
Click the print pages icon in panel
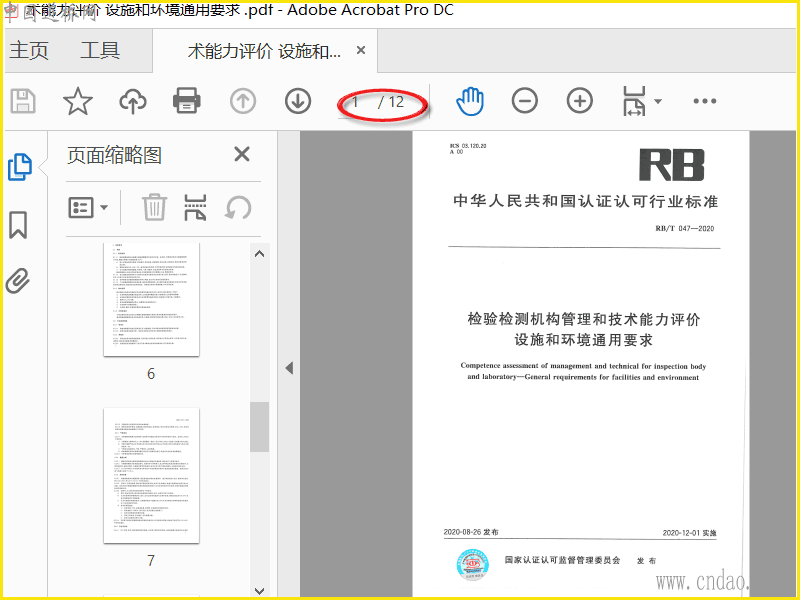195,208
